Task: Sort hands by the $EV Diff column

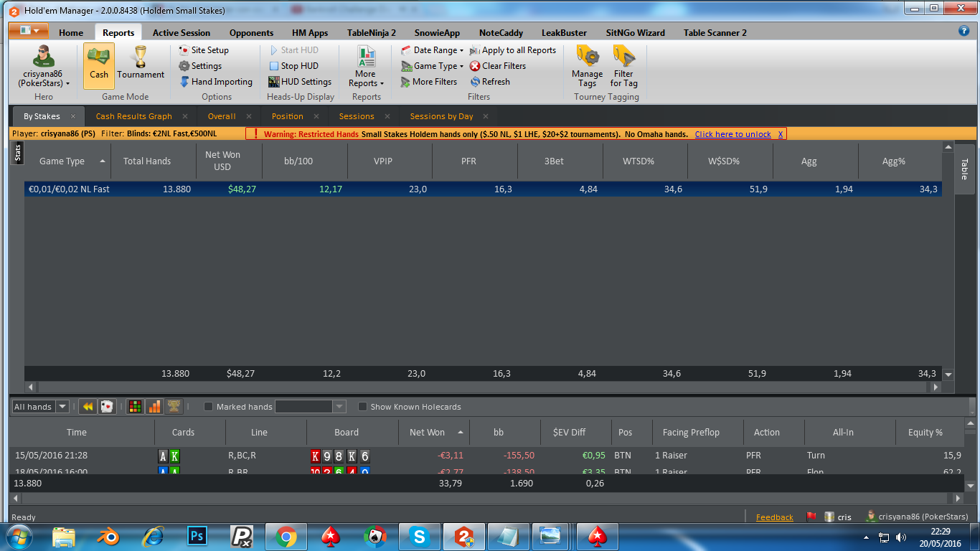Action: pos(569,433)
